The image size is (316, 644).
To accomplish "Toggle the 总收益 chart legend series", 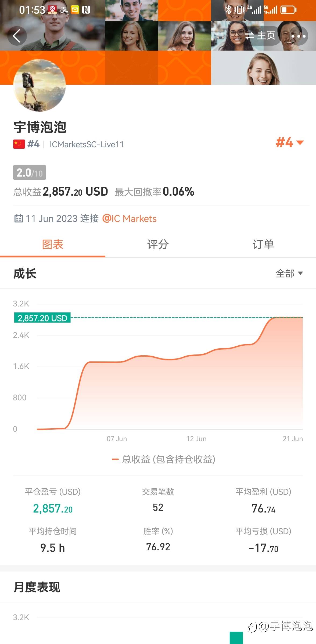I will click(x=163, y=459).
